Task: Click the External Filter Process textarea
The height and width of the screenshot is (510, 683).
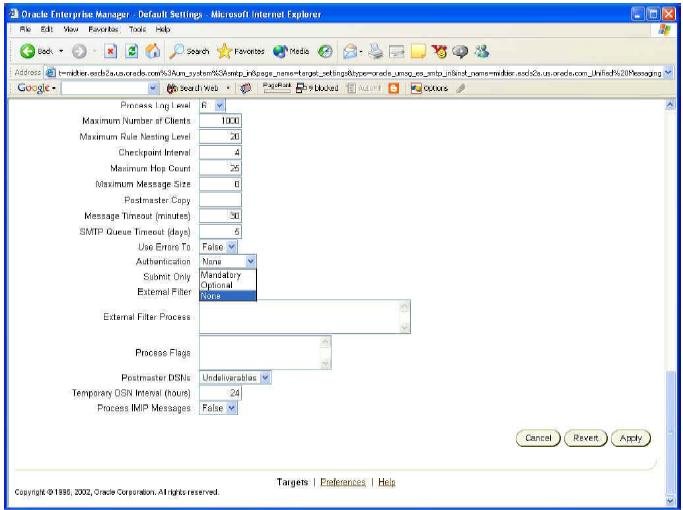Action: [x=305, y=317]
